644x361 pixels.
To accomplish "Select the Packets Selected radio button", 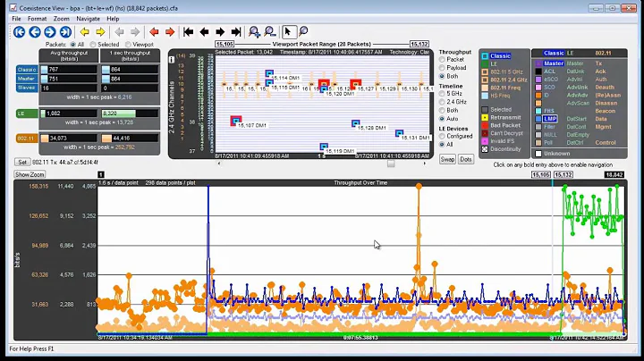I will click(93, 45).
